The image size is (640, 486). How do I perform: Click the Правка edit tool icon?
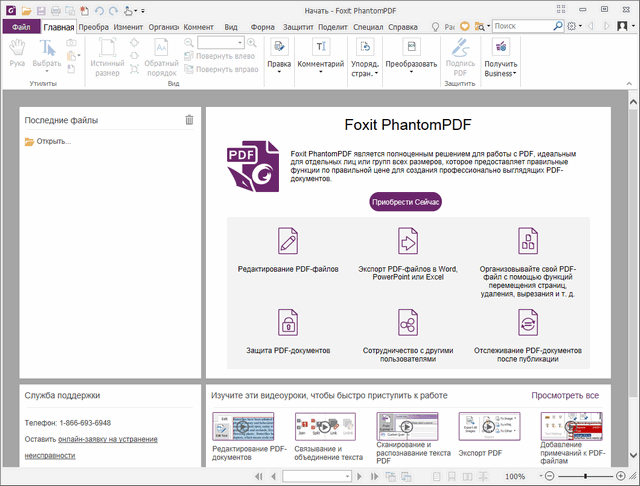tap(280, 48)
